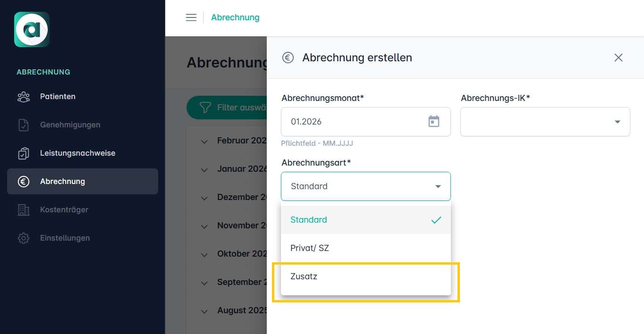This screenshot has width=644, height=334.
Task: Click the Filter auswählen button
Action: [x=227, y=108]
